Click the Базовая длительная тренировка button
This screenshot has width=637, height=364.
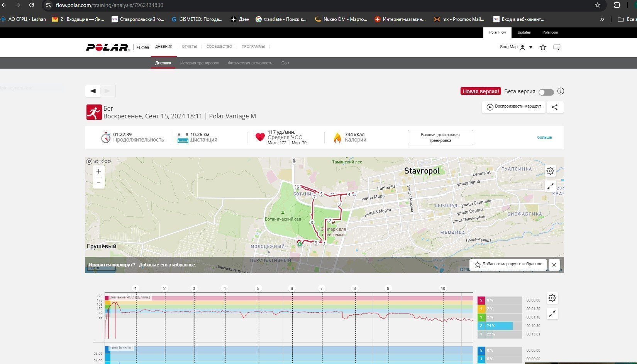(440, 138)
